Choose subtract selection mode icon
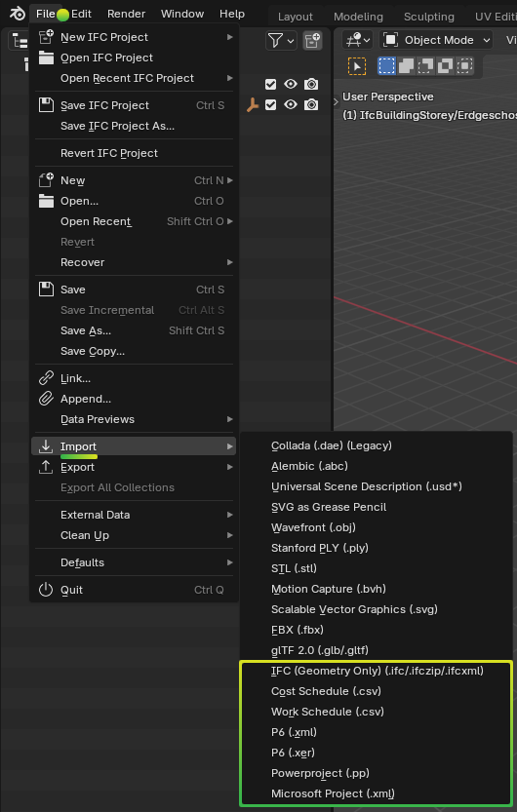This screenshot has height=812, width=517. 426,65
